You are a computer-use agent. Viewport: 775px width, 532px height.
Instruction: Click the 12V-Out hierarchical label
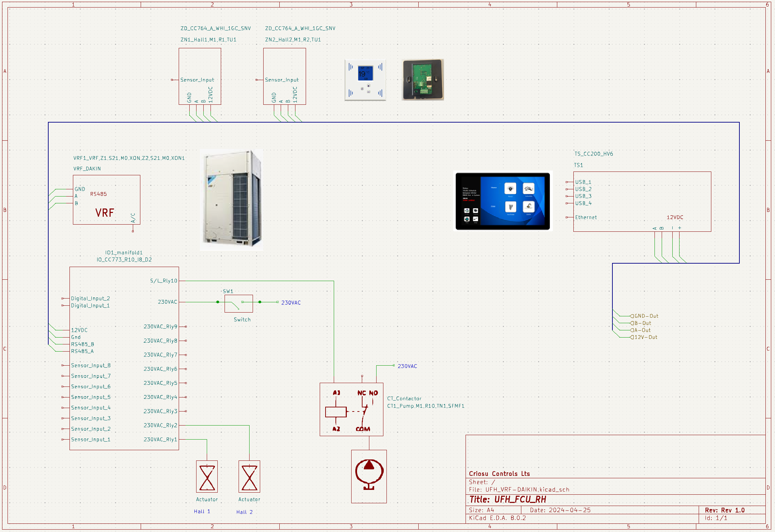pyautogui.click(x=645, y=337)
